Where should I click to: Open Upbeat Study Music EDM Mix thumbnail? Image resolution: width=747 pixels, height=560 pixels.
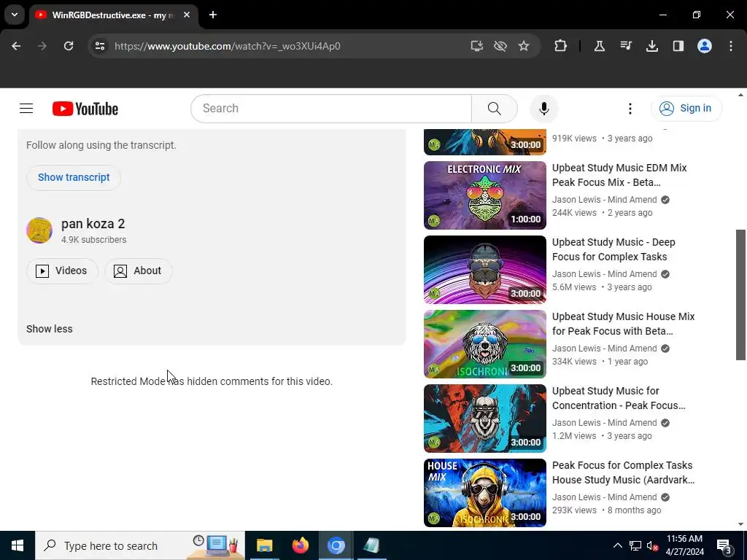point(484,195)
